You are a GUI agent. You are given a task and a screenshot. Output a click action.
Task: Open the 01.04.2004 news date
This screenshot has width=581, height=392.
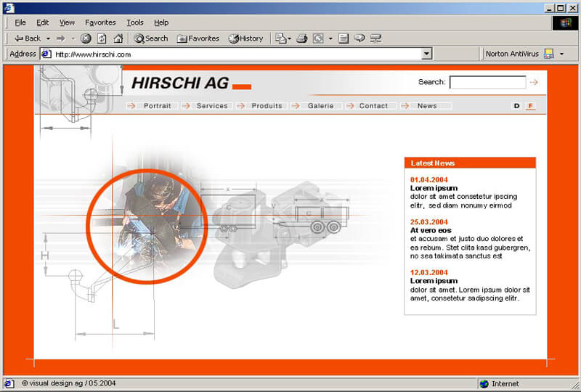428,180
